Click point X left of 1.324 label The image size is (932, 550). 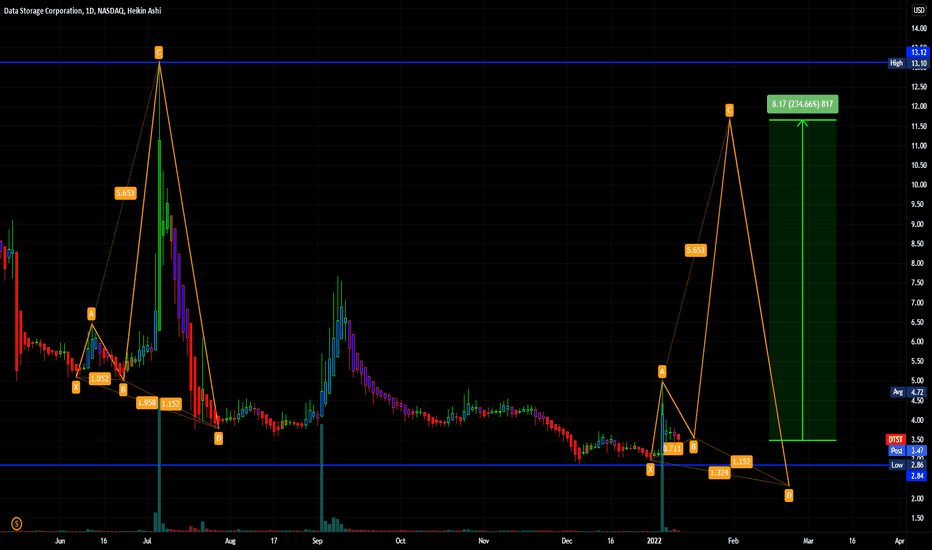(x=650, y=470)
